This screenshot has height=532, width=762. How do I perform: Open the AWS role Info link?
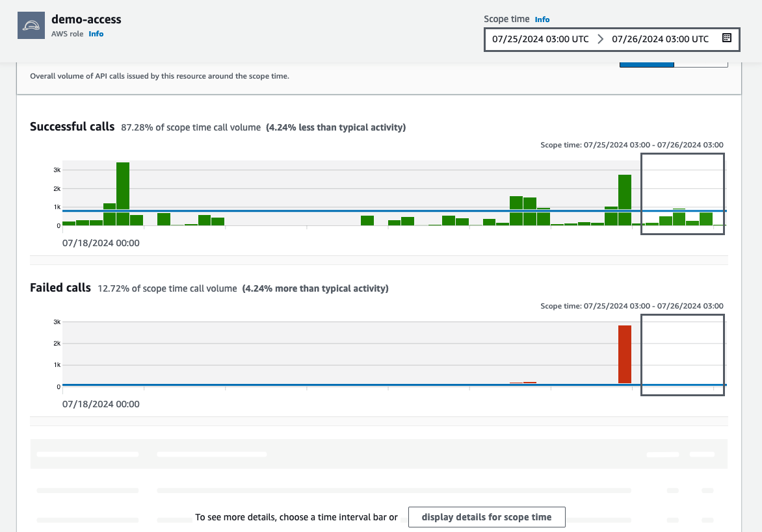pos(96,34)
